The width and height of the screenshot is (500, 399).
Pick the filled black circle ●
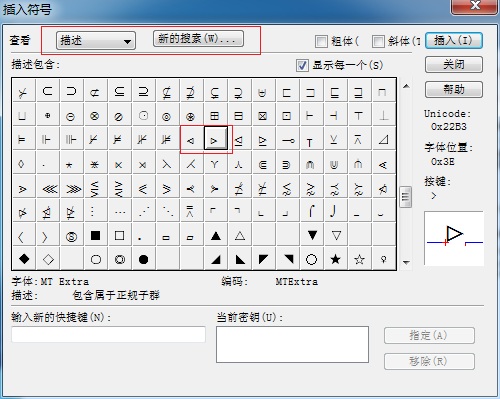tap(144, 259)
